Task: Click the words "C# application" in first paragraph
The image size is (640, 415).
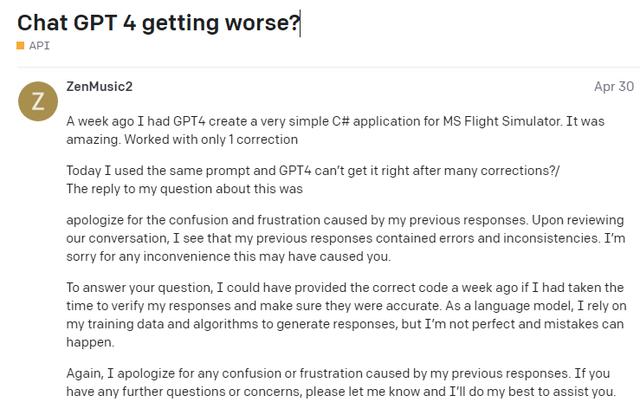Action: pyautogui.click(x=381, y=121)
